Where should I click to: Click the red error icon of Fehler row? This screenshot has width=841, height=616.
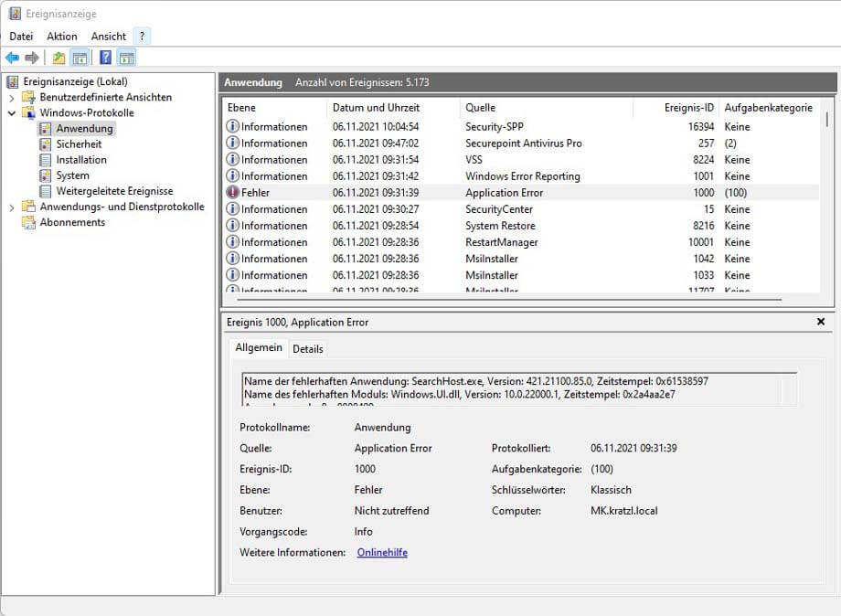click(x=232, y=192)
